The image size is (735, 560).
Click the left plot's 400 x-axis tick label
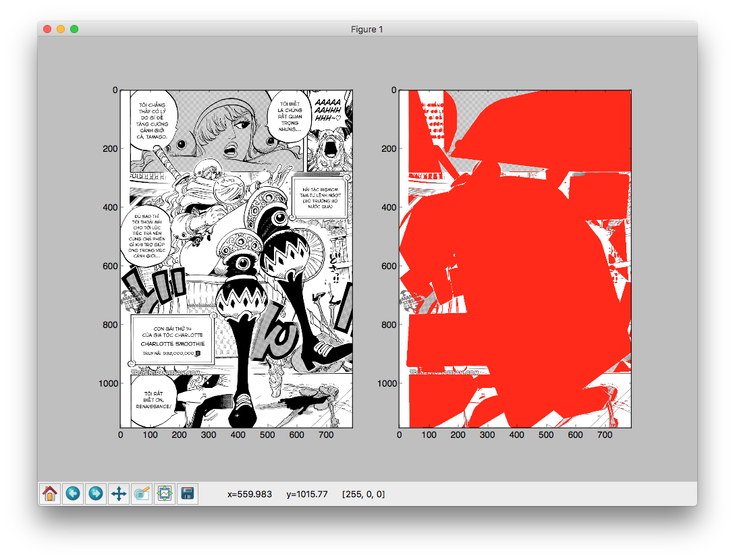(x=238, y=435)
